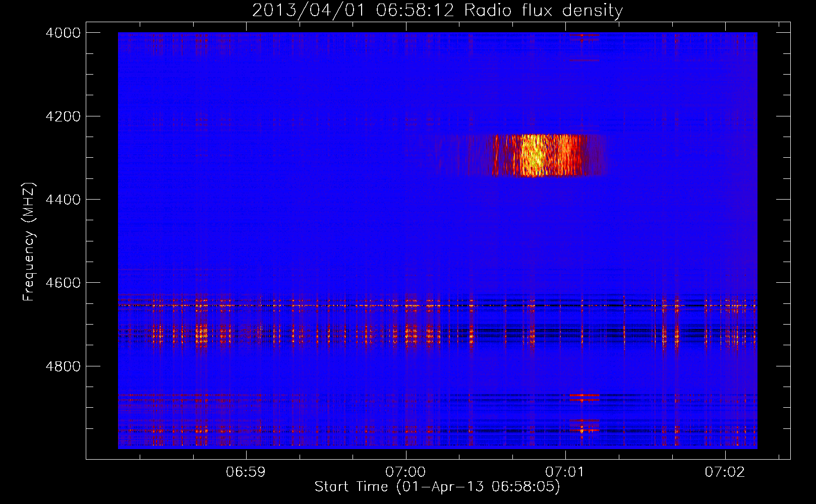This screenshot has height=504, width=816.
Task: Click the 'Frequency (MHZ)' y-axis label
Action: coord(29,242)
